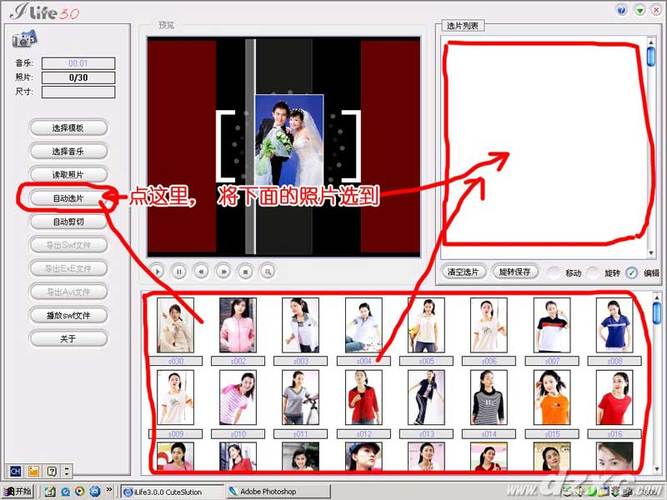The height and width of the screenshot is (500, 667).
Task: Select the s004 photo thumbnail
Action: point(364,325)
